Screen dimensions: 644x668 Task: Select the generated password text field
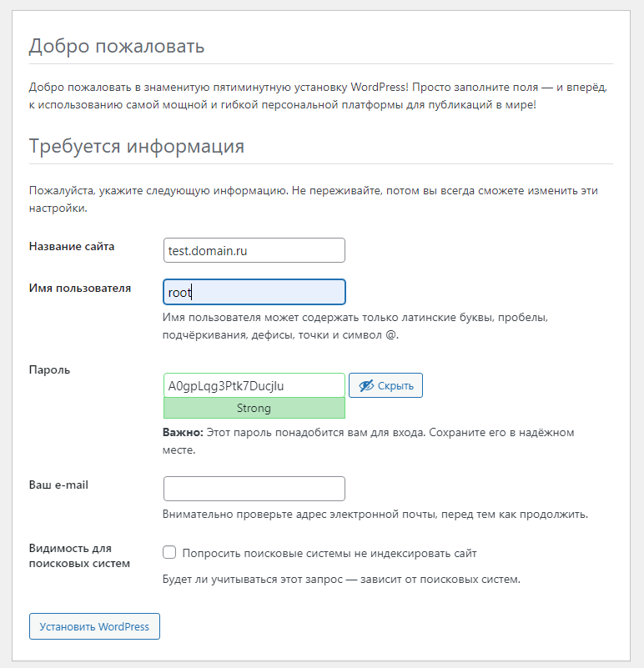coord(254,385)
